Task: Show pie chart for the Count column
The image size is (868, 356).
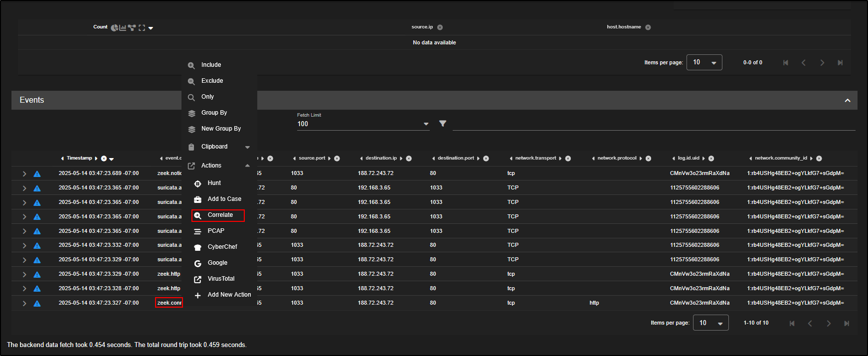Action: 114,28
